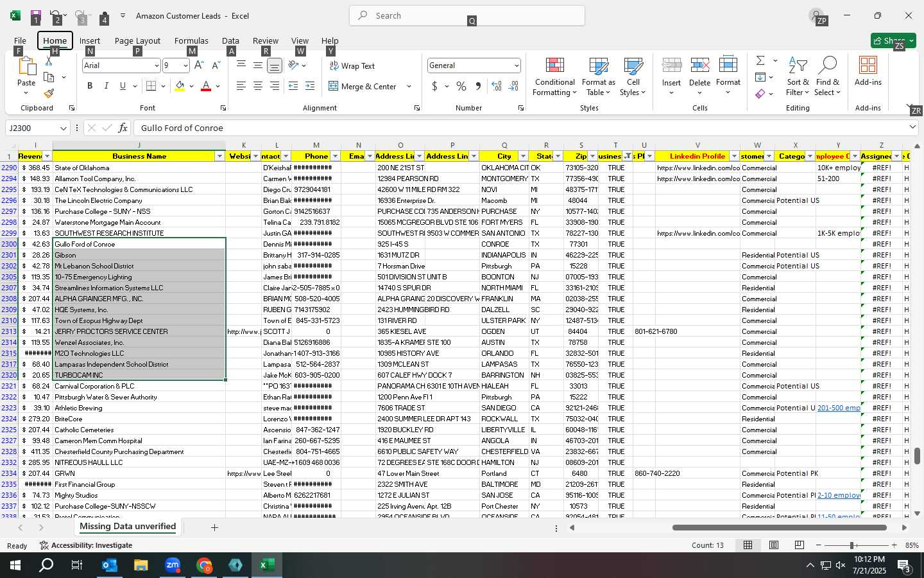Viewport: 924px width, 578px height.
Task: Switch to the Formulas tab
Action: [191, 40]
